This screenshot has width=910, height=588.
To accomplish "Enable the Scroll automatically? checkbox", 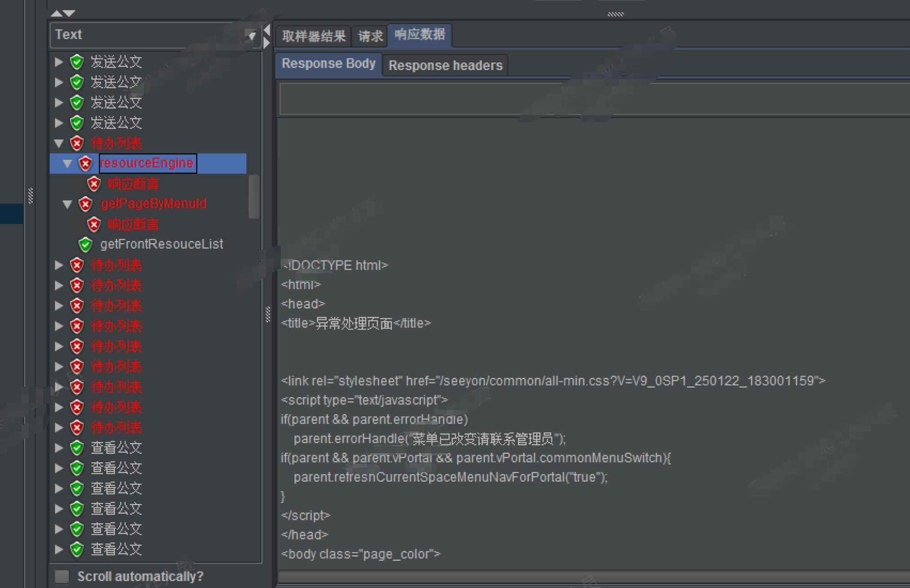I will (x=62, y=576).
